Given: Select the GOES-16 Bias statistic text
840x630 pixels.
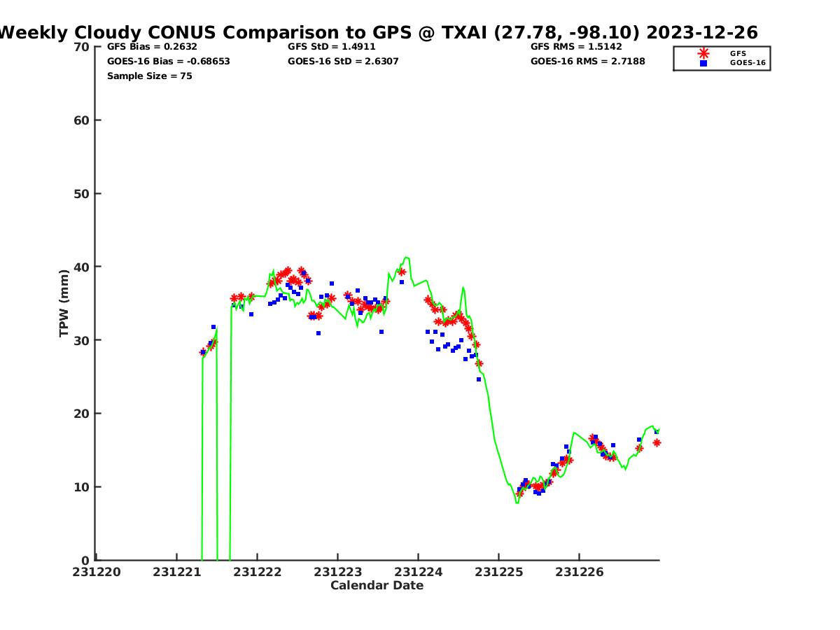Looking at the screenshot, I should coord(168,62).
